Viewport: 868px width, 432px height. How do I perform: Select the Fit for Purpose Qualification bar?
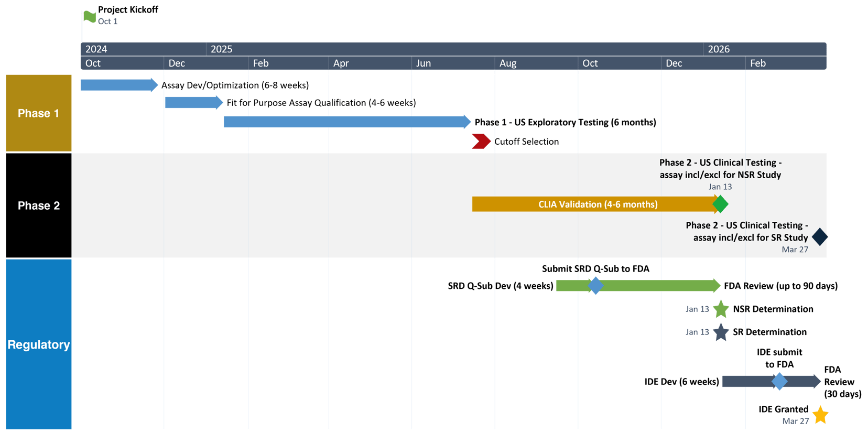point(193,103)
